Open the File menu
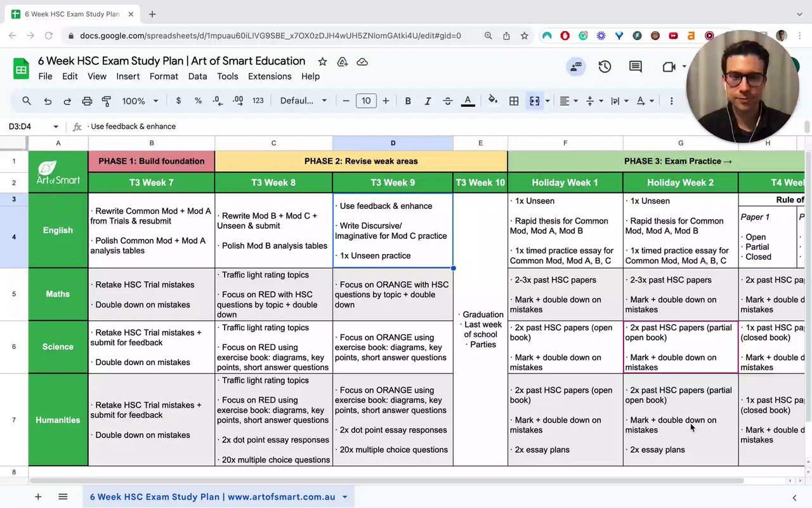Viewport: 812px width, 508px height. 45,76
